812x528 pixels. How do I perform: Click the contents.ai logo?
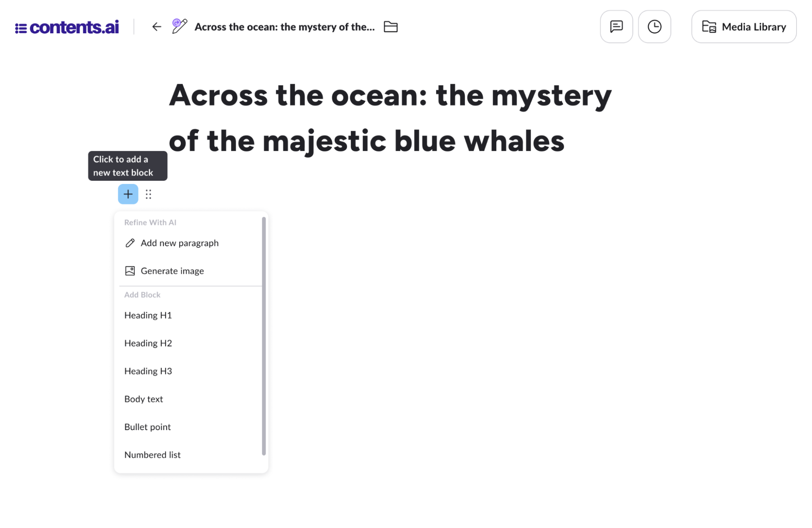67,27
